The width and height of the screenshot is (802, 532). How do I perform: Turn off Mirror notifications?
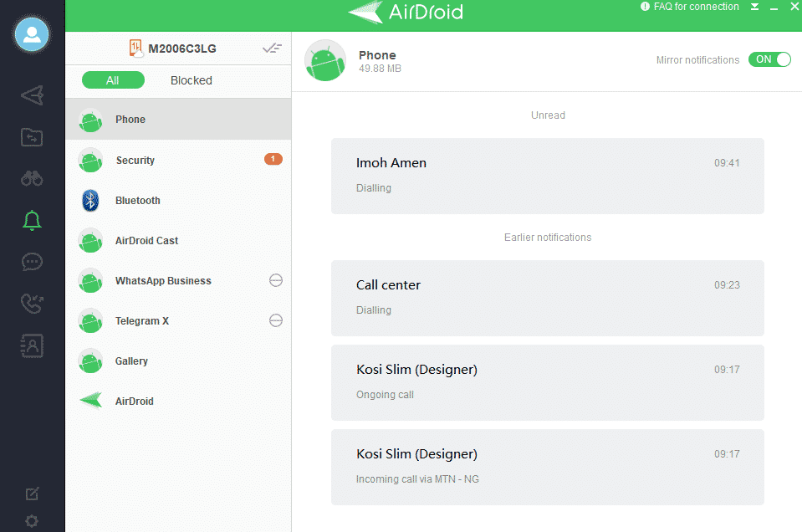pos(769,59)
